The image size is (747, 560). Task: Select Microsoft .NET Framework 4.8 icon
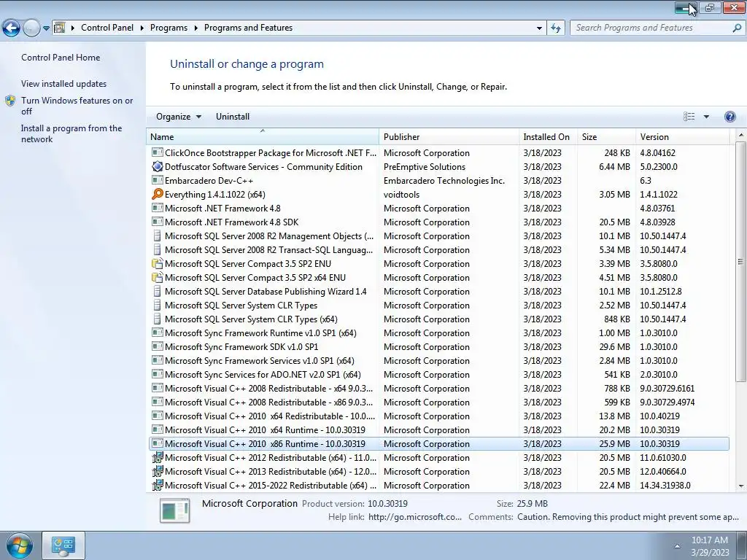[x=158, y=208]
